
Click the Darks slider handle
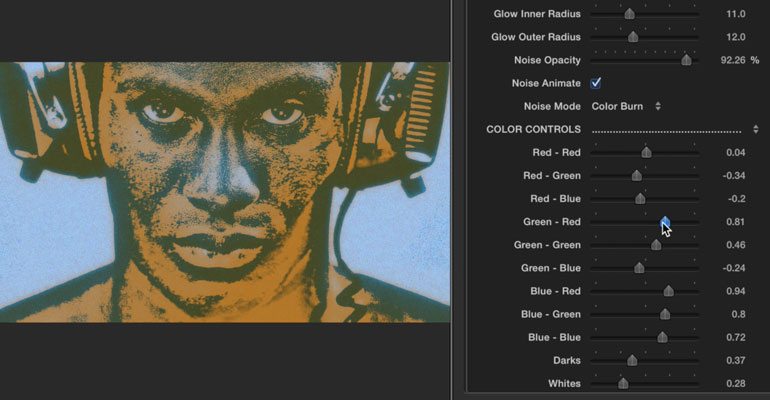[632, 360]
